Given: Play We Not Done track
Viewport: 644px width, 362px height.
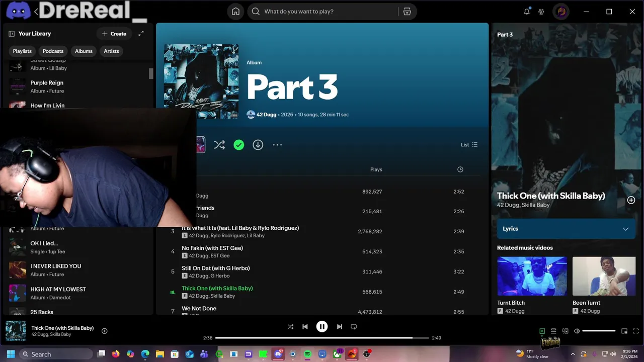Looking at the screenshot, I should click(199, 309).
